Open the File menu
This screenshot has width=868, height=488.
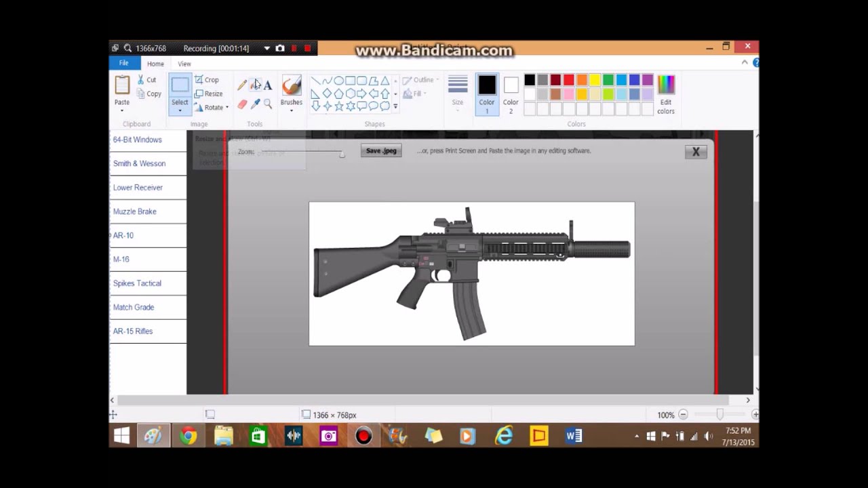(x=123, y=63)
